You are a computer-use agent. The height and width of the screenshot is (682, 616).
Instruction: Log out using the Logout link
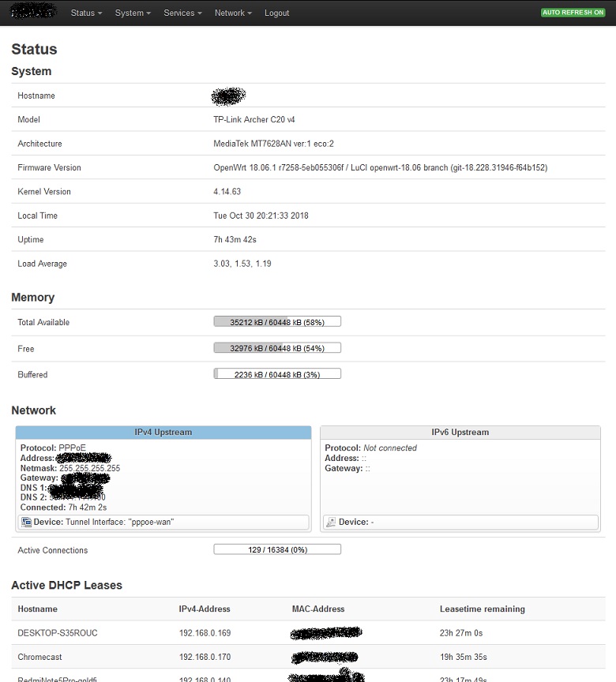coord(276,13)
